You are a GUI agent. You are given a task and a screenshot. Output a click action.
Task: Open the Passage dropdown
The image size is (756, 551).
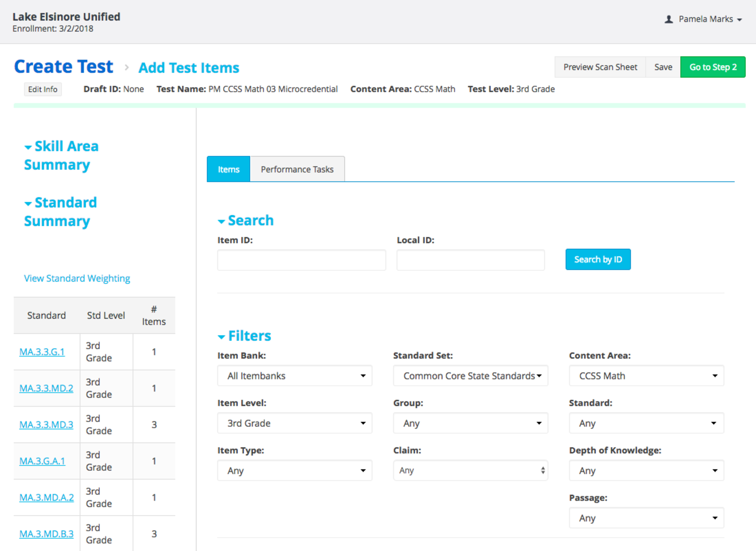[x=646, y=518]
